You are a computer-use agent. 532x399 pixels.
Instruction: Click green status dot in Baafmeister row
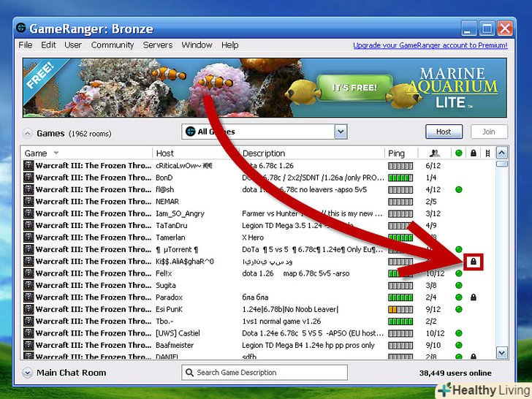point(459,345)
